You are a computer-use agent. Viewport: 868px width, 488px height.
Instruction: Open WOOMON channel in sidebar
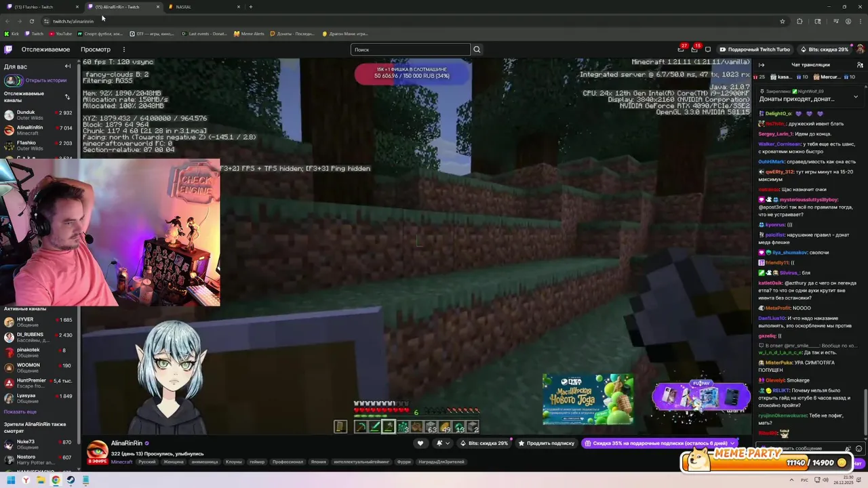point(39,368)
